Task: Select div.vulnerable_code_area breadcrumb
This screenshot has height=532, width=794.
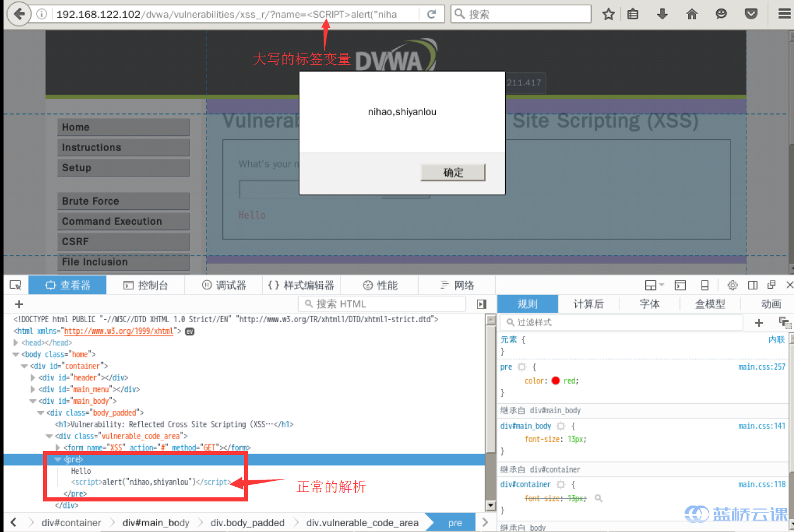Action: (x=362, y=523)
